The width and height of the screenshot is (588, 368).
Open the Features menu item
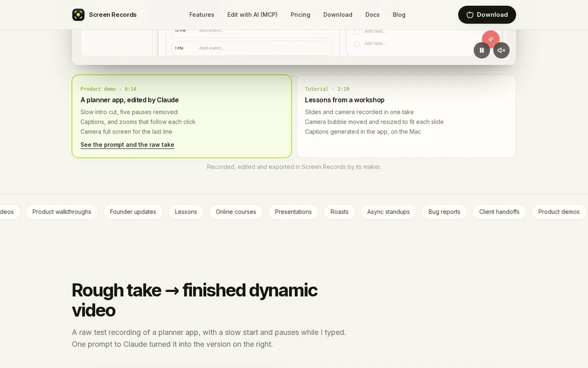point(202,15)
